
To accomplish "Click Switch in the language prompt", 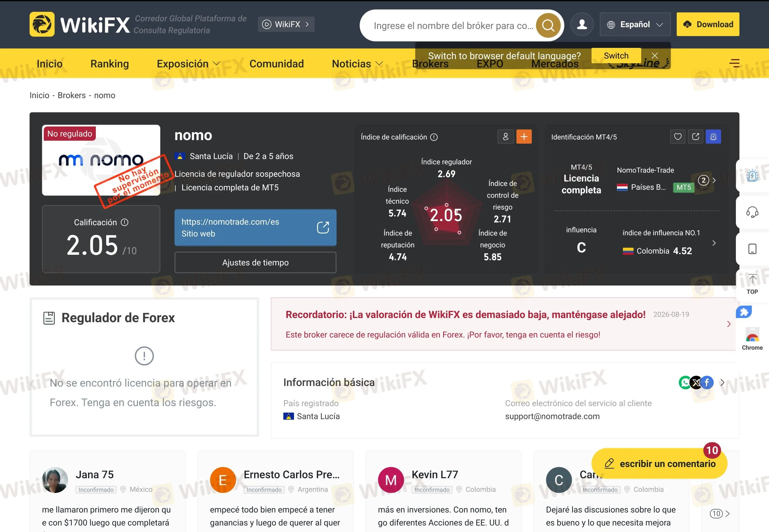I will [616, 55].
